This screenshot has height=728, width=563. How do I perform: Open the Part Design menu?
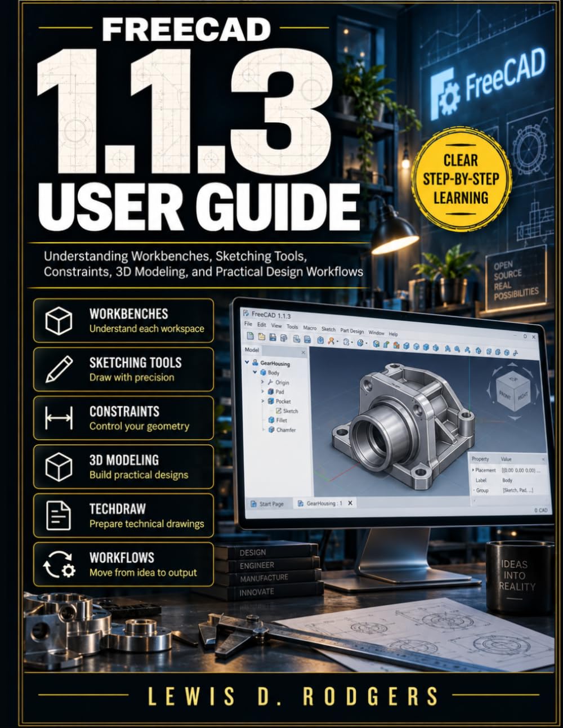pos(352,331)
